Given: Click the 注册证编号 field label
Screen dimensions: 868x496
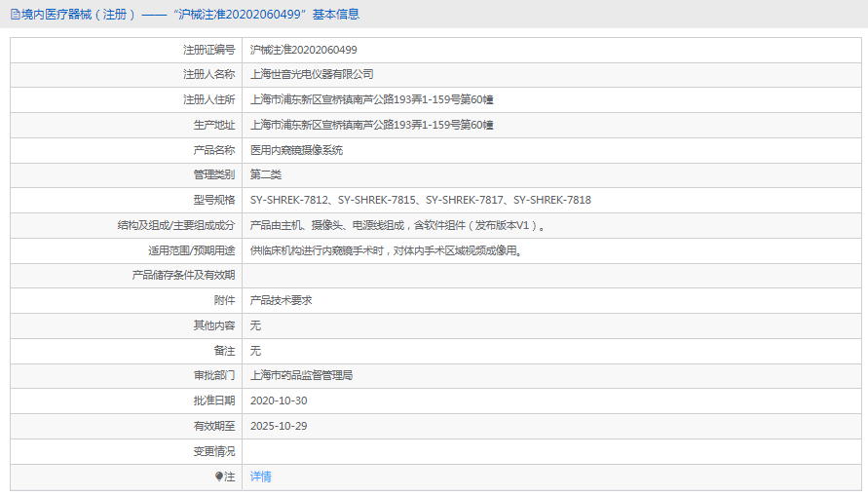Looking at the screenshot, I should point(208,50).
